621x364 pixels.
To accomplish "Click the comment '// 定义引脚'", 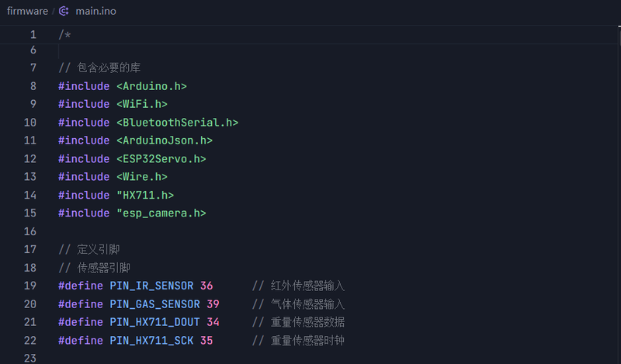I will pyautogui.click(x=89, y=250).
